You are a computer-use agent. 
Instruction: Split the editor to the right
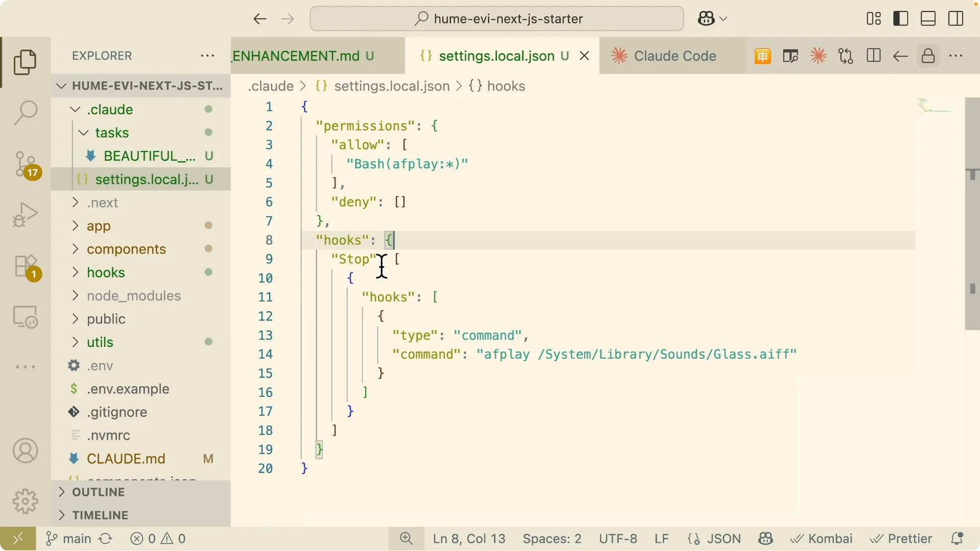click(873, 56)
